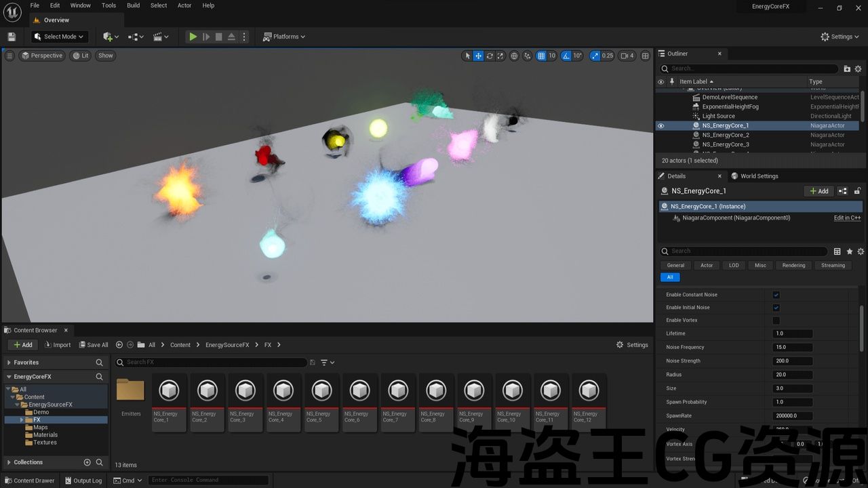Select the translate (move) gizmo tool

[478, 56]
